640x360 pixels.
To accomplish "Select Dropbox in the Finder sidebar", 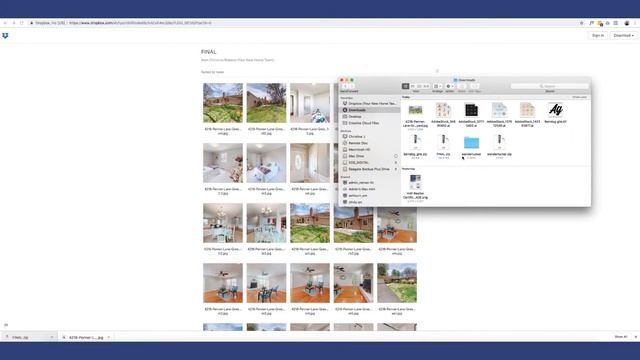I will tap(369, 104).
